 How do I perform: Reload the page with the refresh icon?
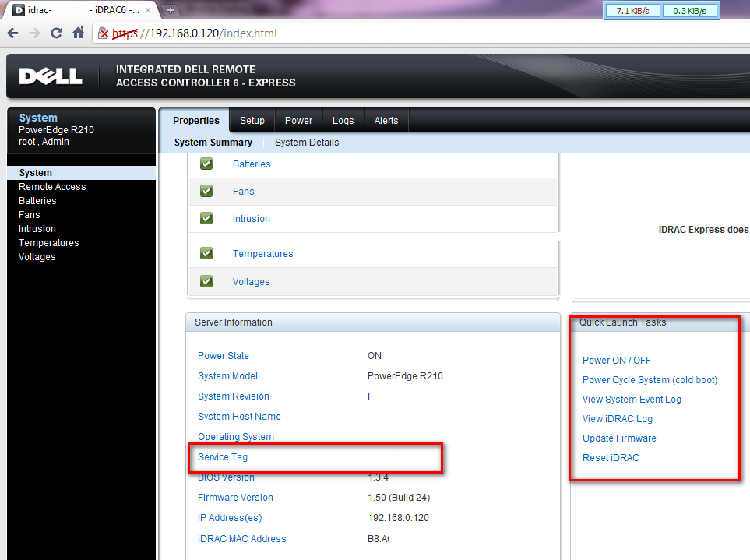tap(56, 33)
